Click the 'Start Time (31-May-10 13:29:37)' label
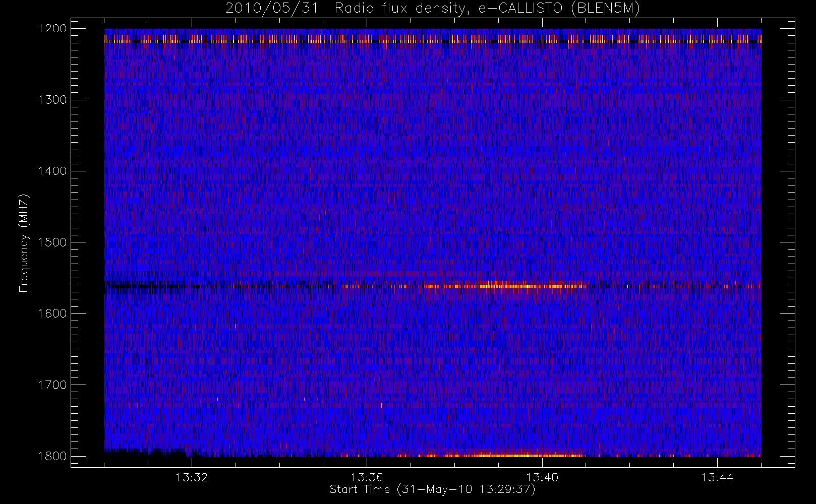816x504 pixels. pyautogui.click(x=432, y=489)
